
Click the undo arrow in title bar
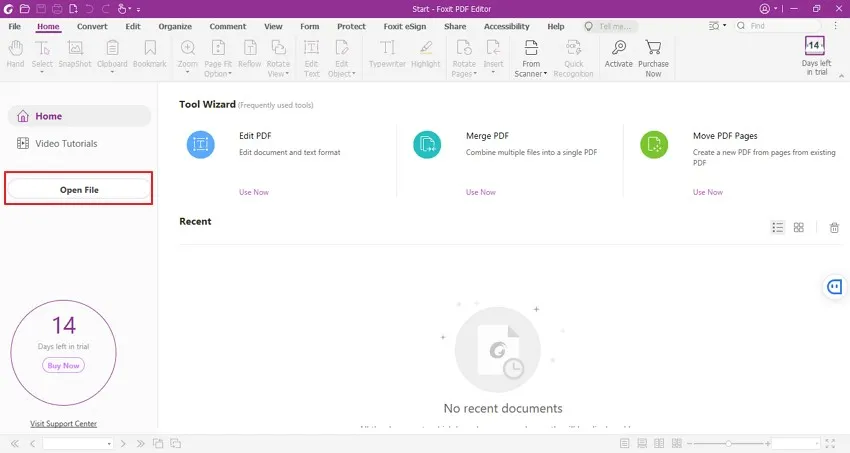pyautogui.click(x=89, y=9)
